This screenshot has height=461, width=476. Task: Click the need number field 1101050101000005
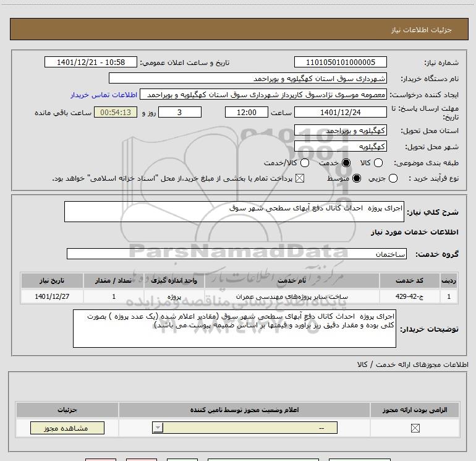(x=340, y=62)
